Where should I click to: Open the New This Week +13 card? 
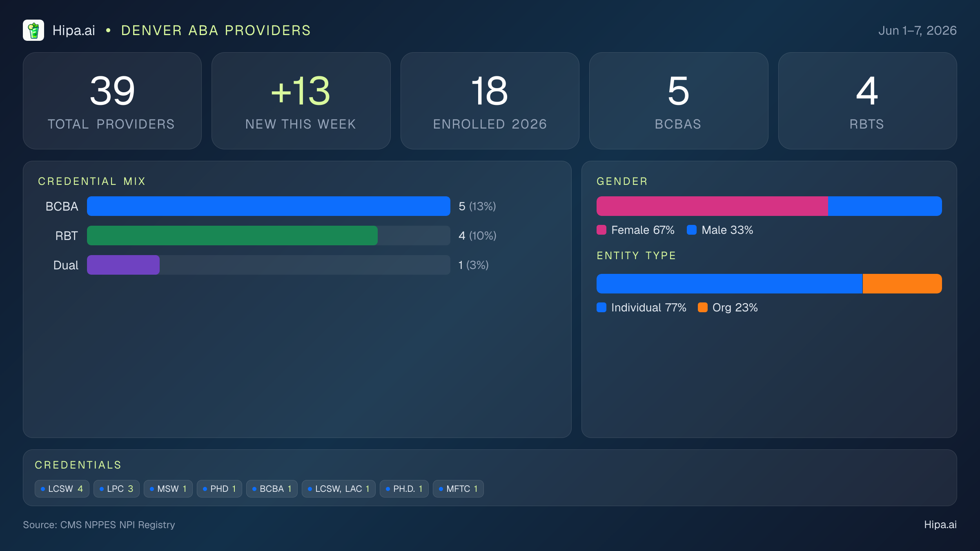point(301,101)
